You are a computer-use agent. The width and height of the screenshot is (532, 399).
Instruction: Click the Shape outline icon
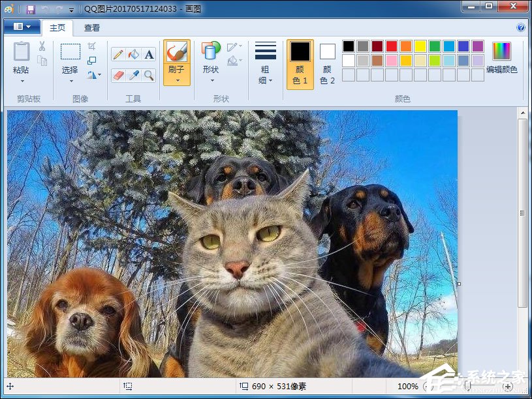pos(232,47)
